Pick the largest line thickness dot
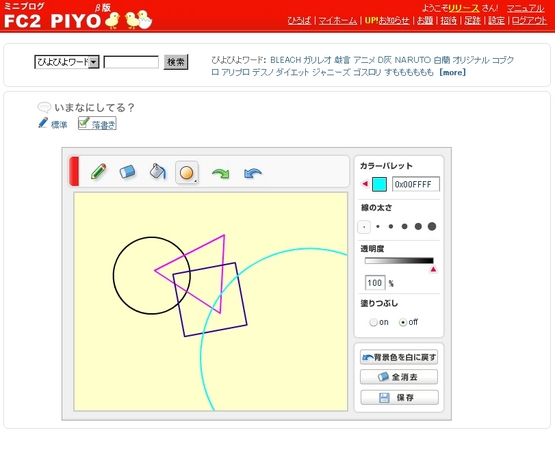This screenshot has height=450, width=555. (x=432, y=227)
